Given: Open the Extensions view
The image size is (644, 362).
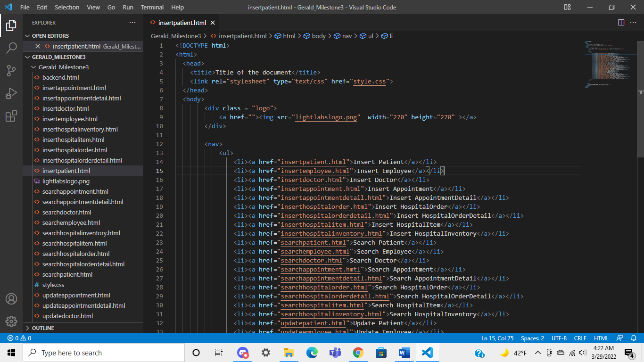Looking at the screenshot, I should click(x=11, y=116).
